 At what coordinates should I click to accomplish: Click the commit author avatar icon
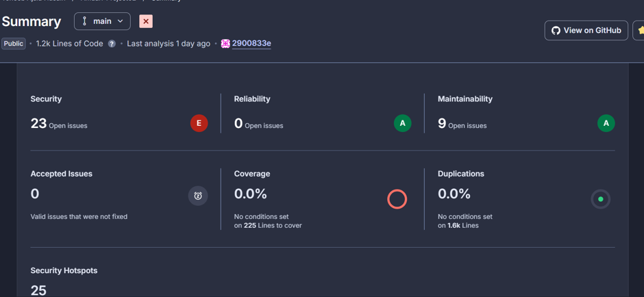pyautogui.click(x=225, y=44)
